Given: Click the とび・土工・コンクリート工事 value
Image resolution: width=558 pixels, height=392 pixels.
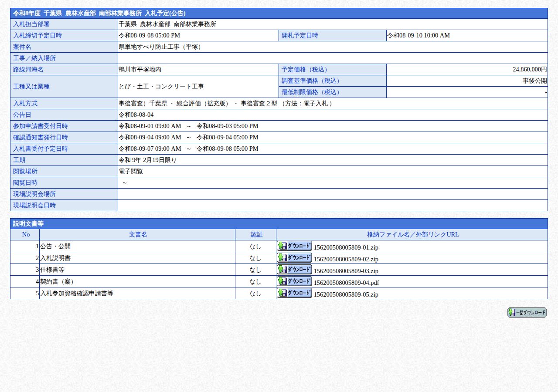Looking at the screenshot, I should (x=161, y=86).
